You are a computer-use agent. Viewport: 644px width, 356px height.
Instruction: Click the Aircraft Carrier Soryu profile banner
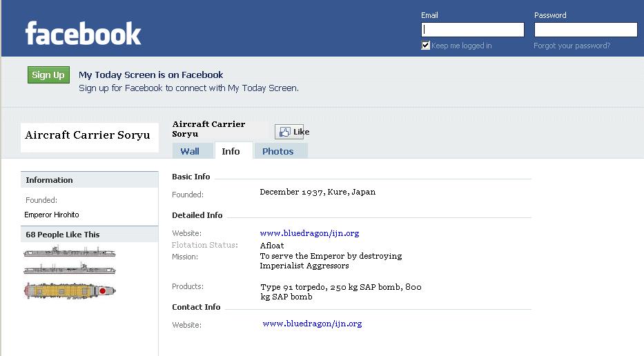90,137
